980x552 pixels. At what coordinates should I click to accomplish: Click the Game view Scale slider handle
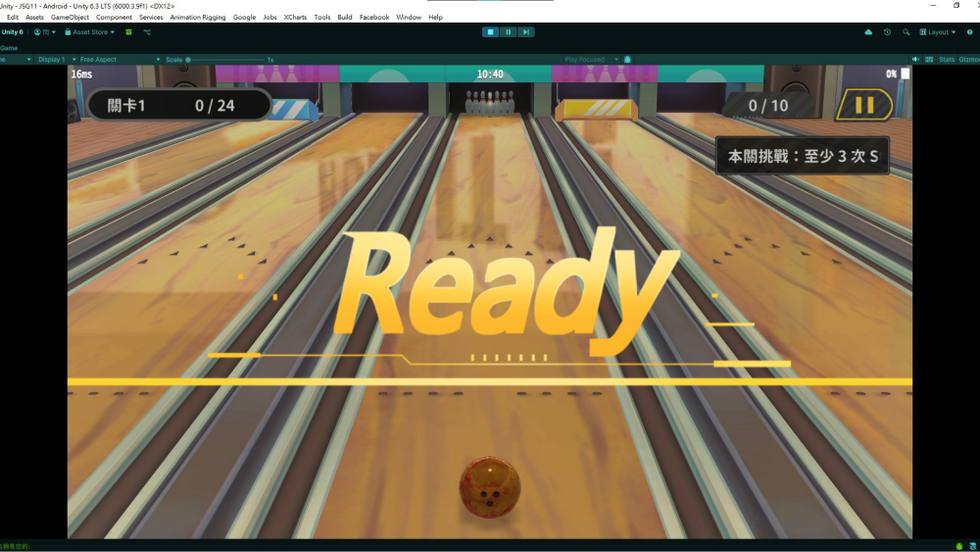[x=188, y=60]
